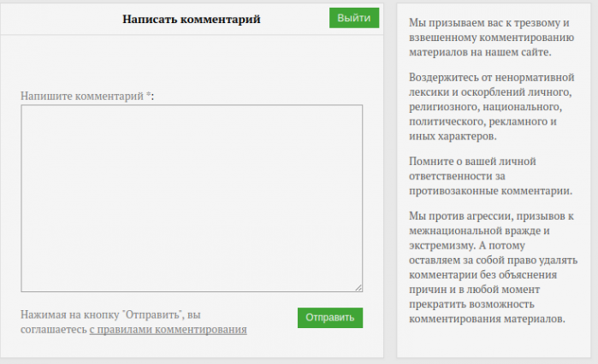The width and height of the screenshot is (598, 364).
Task: Select paragraph starting Мы призываем вас
Action: [x=484, y=37]
